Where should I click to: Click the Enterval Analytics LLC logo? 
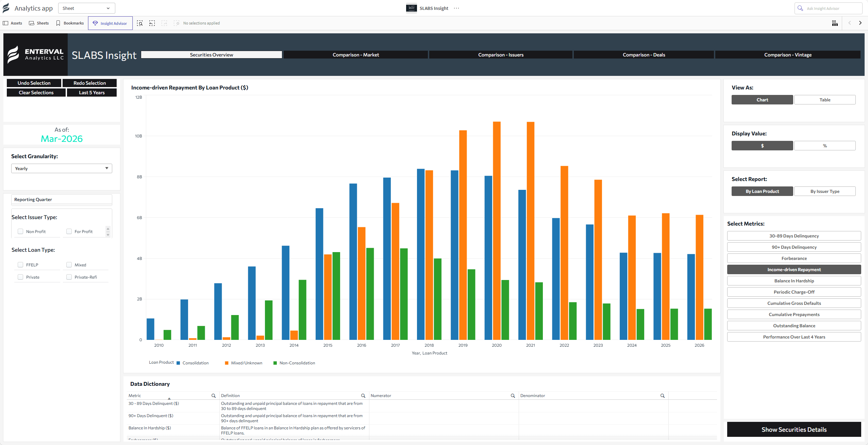35,54
